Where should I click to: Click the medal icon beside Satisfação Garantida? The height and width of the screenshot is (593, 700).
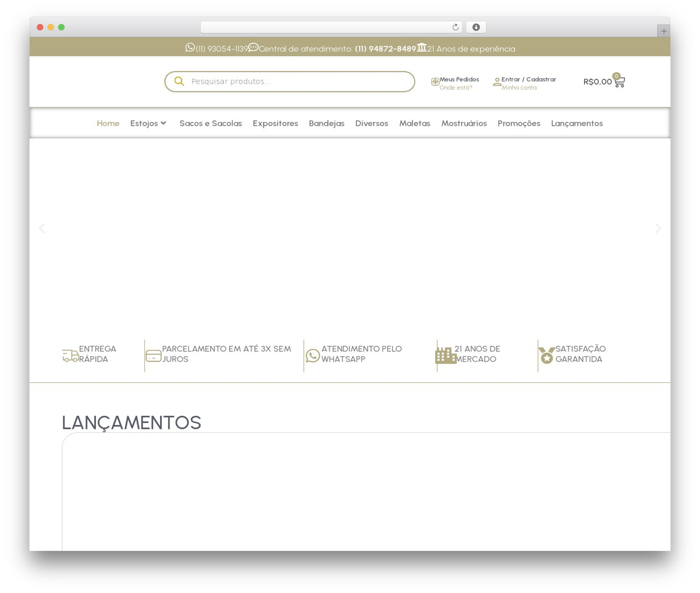click(547, 356)
